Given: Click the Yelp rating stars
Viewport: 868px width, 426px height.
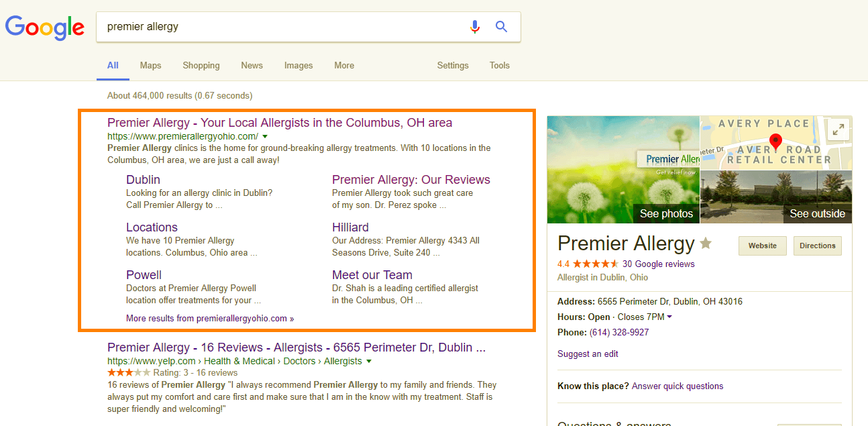Looking at the screenshot, I should (129, 372).
